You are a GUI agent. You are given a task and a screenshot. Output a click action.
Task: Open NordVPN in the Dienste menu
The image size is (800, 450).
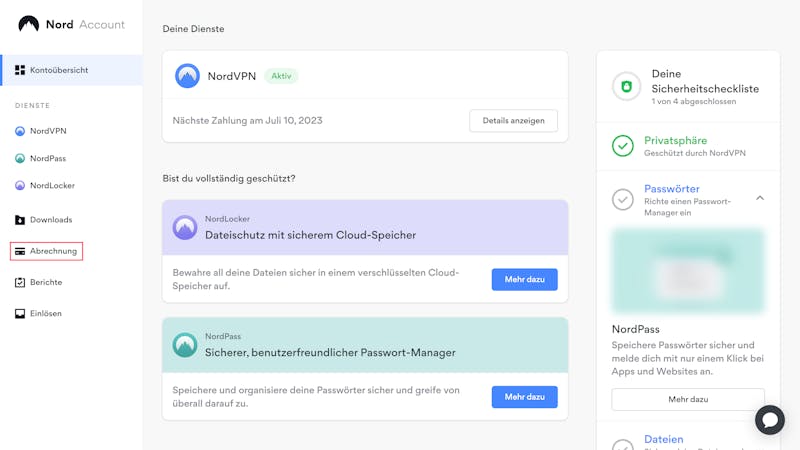48,131
